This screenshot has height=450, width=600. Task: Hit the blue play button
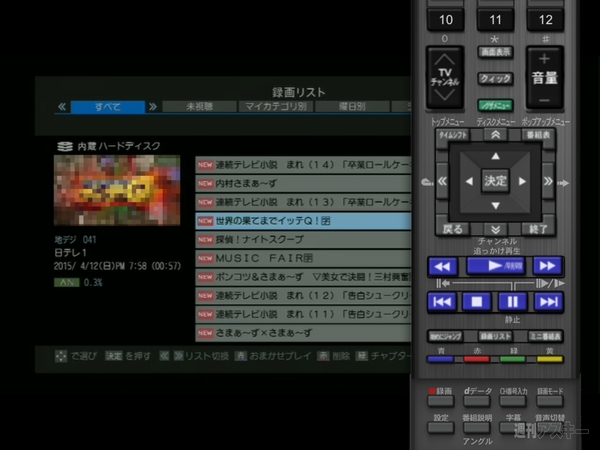tap(496, 266)
